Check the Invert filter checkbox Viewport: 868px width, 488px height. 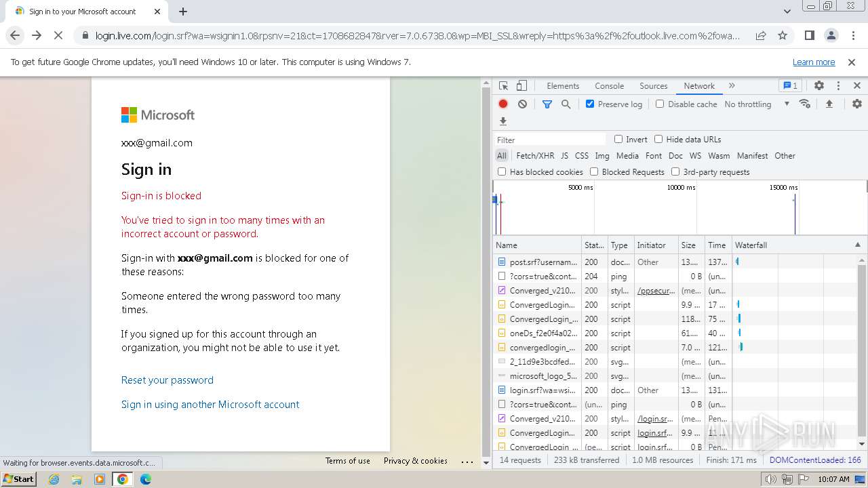pyautogui.click(x=618, y=140)
